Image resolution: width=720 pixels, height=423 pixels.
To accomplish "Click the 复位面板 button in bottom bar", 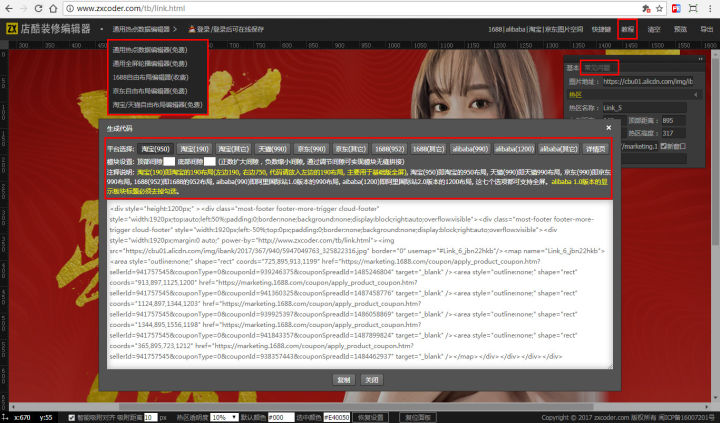I will 417,417.
